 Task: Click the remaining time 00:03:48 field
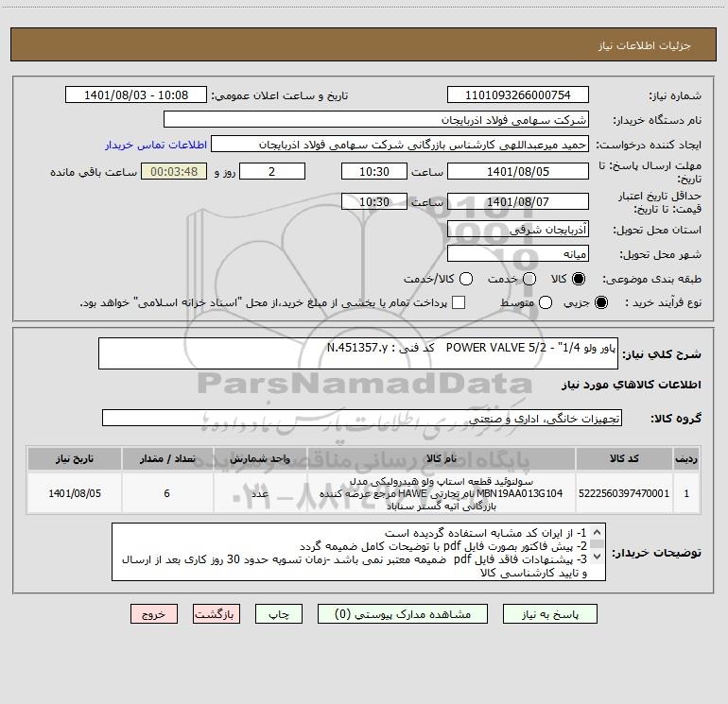point(174,171)
